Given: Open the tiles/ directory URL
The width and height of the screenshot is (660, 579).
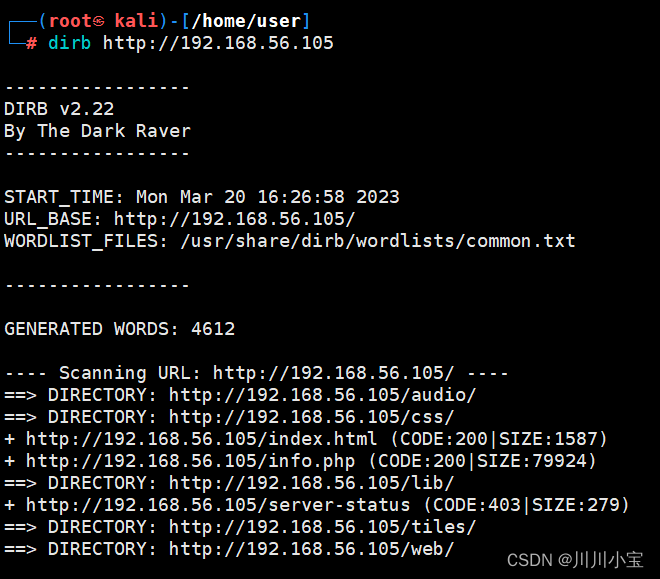Looking at the screenshot, I should tap(322, 527).
